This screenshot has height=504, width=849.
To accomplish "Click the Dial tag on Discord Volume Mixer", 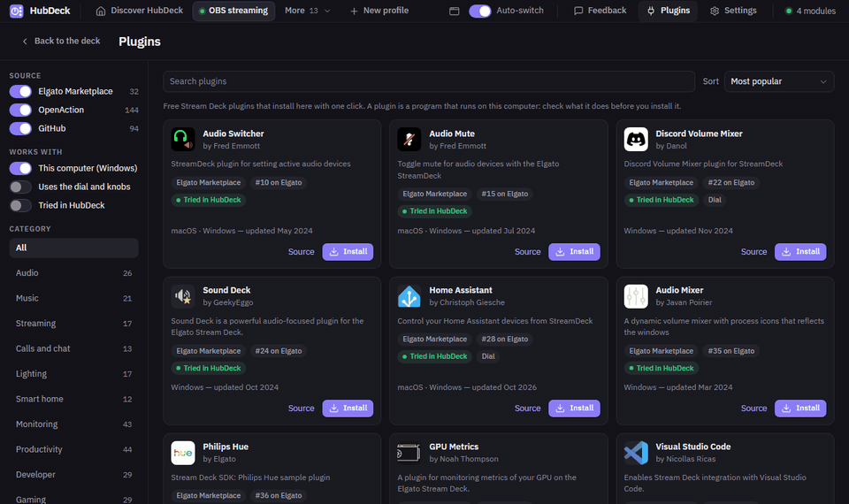I will tap(715, 200).
